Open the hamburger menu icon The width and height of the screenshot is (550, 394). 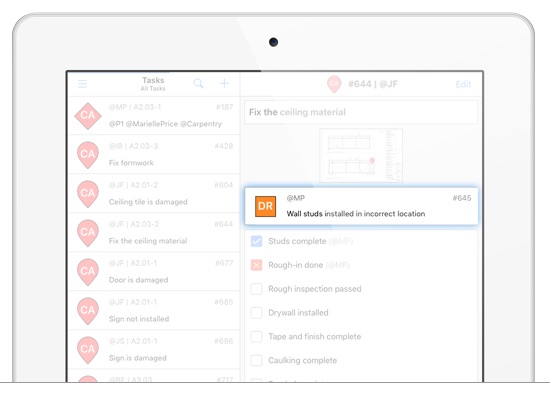(82, 84)
